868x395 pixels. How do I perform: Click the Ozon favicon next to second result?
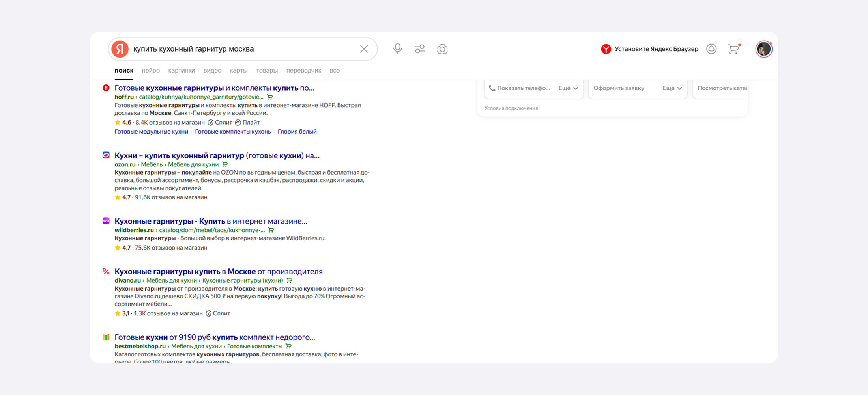pyautogui.click(x=106, y=155)
